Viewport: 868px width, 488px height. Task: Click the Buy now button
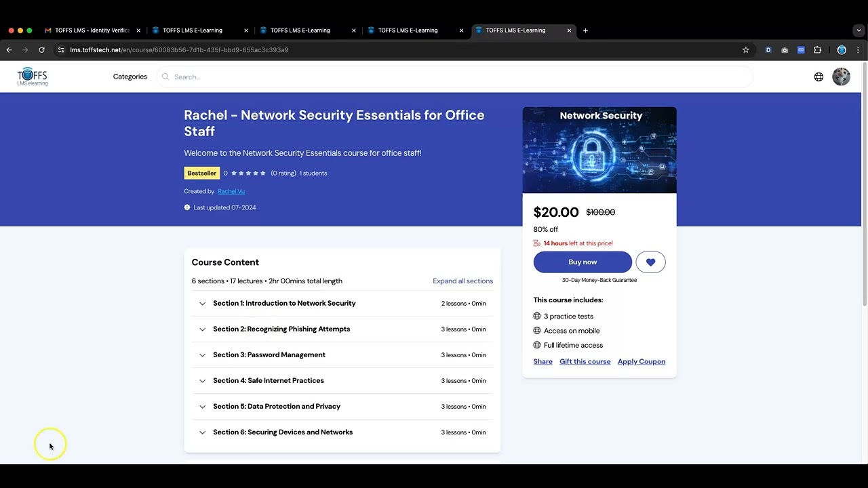tap(583, 262)
